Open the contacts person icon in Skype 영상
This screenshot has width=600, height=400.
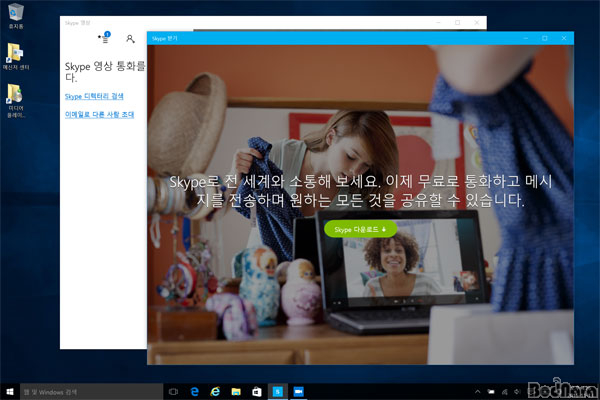[130, 39]
